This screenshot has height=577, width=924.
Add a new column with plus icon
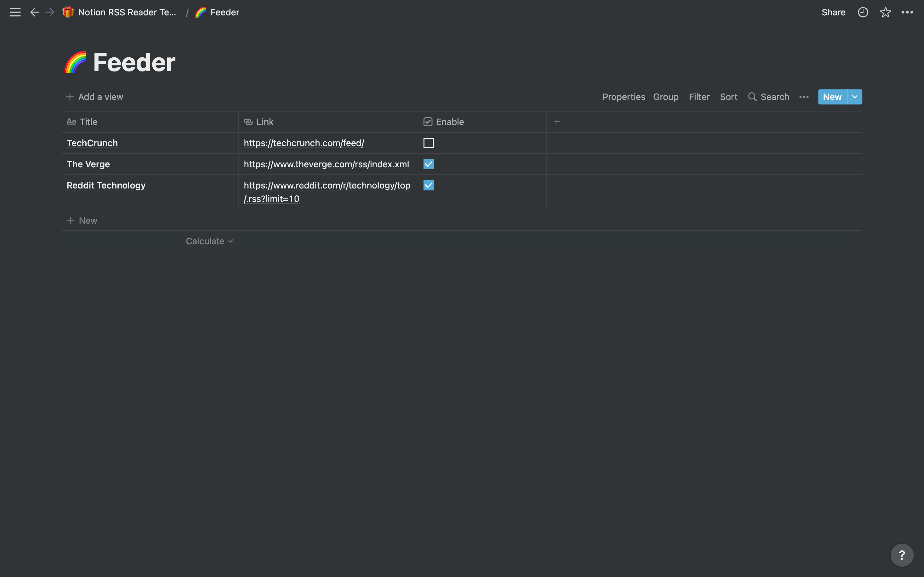[x=557, y=122]
